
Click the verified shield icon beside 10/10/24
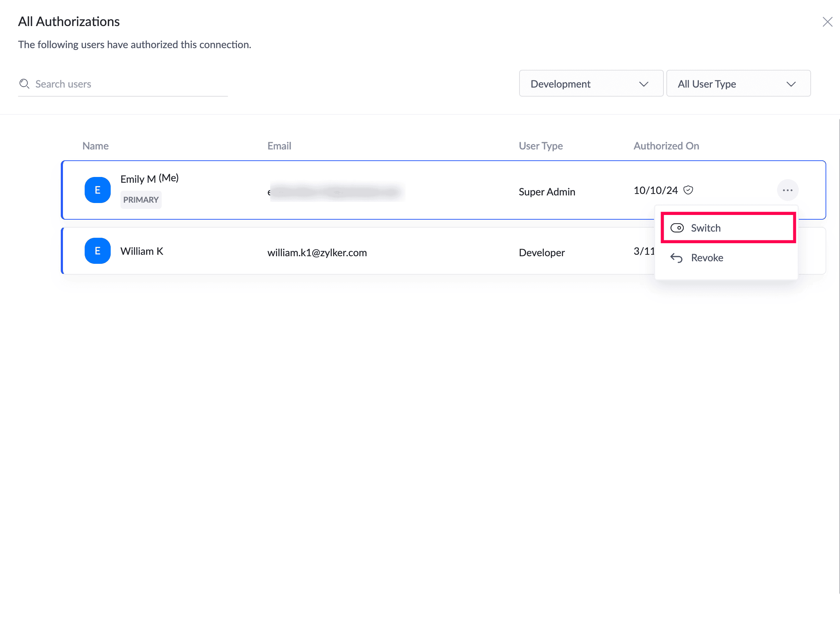point(688,190)
